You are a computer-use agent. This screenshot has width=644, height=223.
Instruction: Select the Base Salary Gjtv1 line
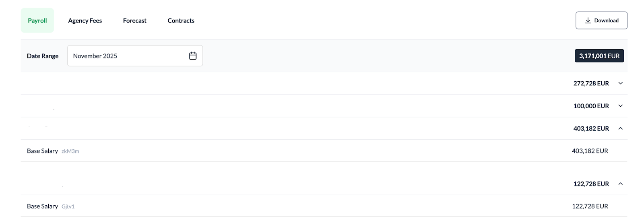click(42, 206)
